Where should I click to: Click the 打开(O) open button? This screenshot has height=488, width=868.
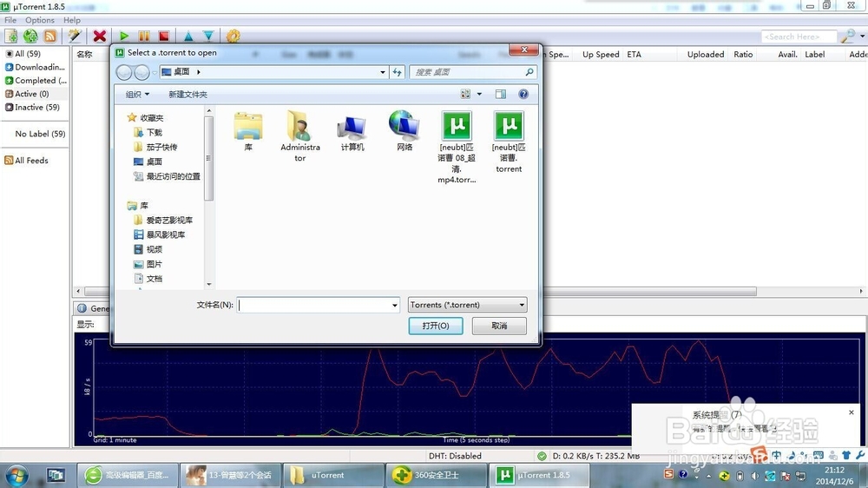pos(436,326)
